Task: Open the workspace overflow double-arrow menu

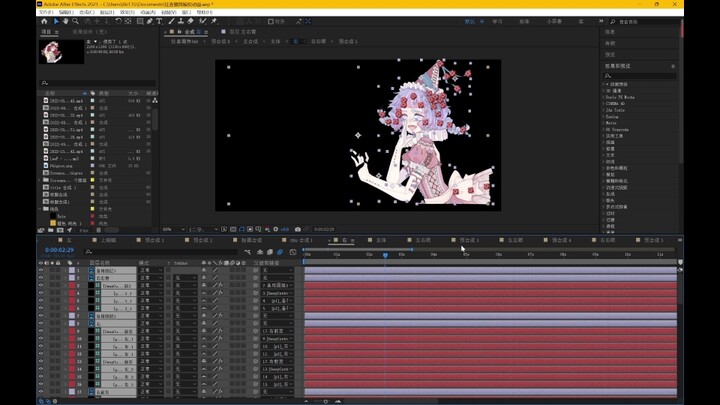Action: click(601, 22)
